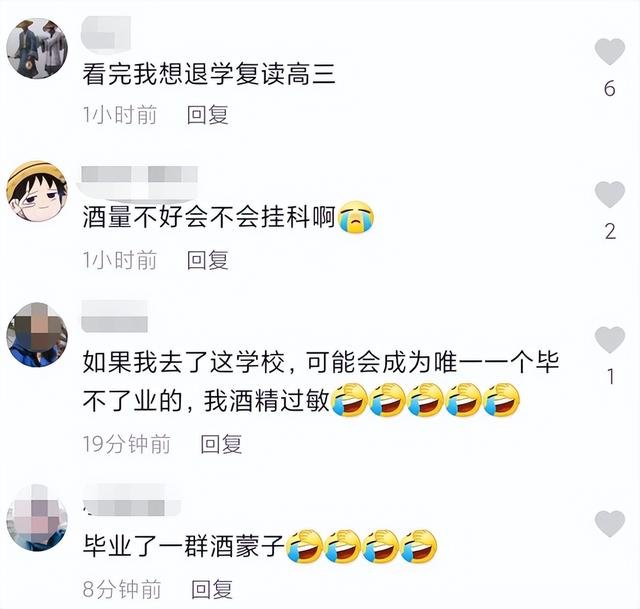Reply to the comment from 8分钟前

(x=212, y=589)
